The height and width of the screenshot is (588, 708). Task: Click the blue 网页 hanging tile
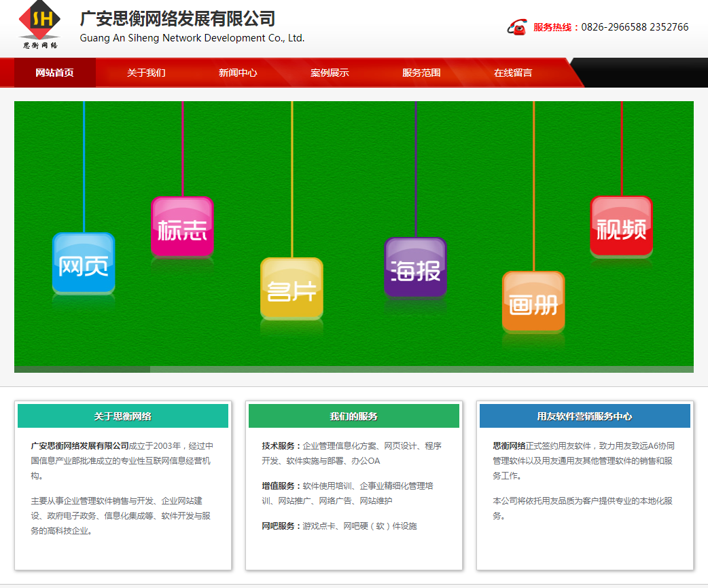coord(84,263)
